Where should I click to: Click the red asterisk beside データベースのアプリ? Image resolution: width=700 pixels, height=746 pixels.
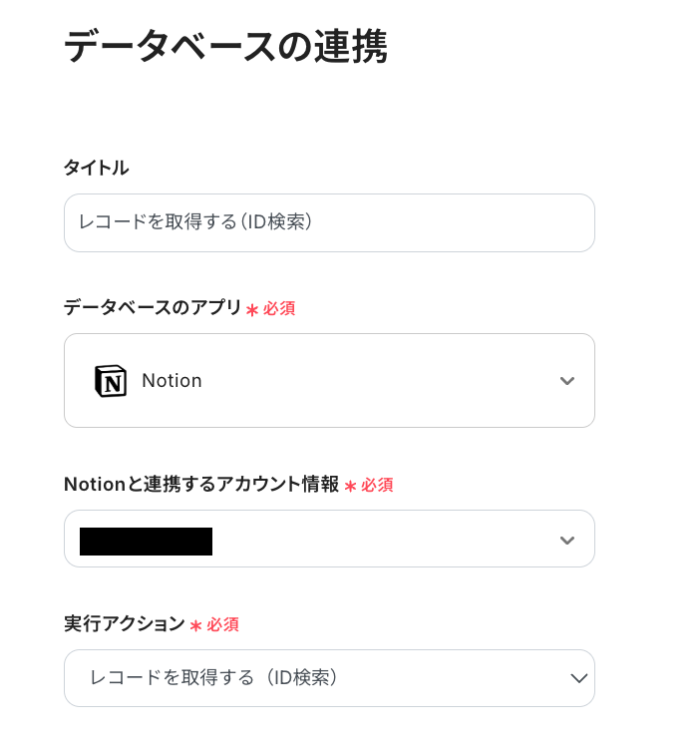click(251, 309)
